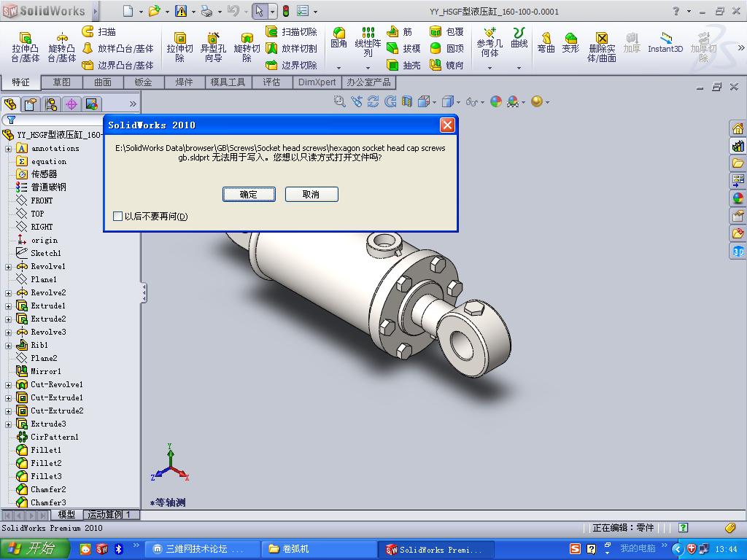The height and width of the screenshot is (560, 747).
Task: Expand the Cut-Revolve1 feature node
Action: (x=9, y=385)
